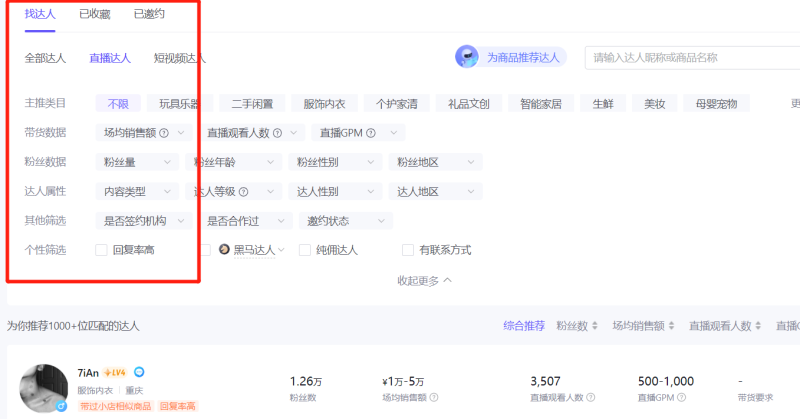Image resolution: width=800 pixels, height=419 pixels.
Task: Open 场均销售额 filter dropdown
Action: pyautogui.click(x=144, y=133)
